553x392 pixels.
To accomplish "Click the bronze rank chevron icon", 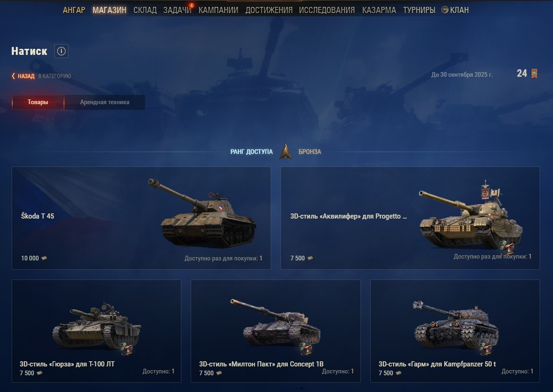I will [285, 152].
